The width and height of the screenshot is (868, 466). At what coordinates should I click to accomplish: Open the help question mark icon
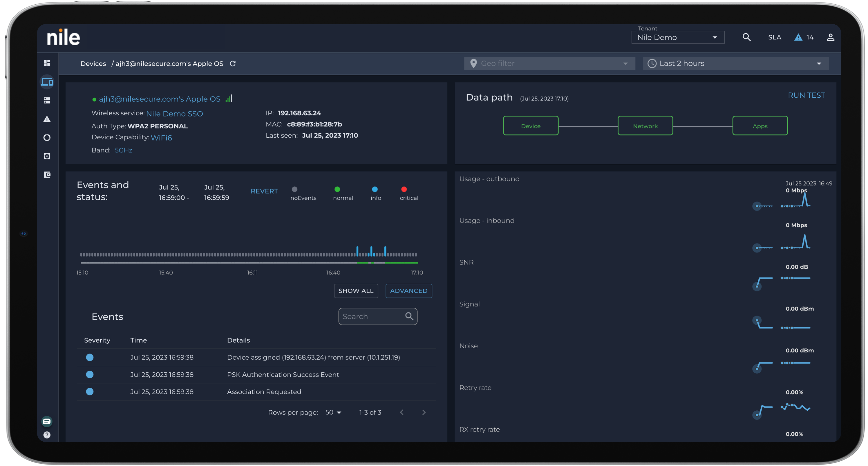[47, 435]
